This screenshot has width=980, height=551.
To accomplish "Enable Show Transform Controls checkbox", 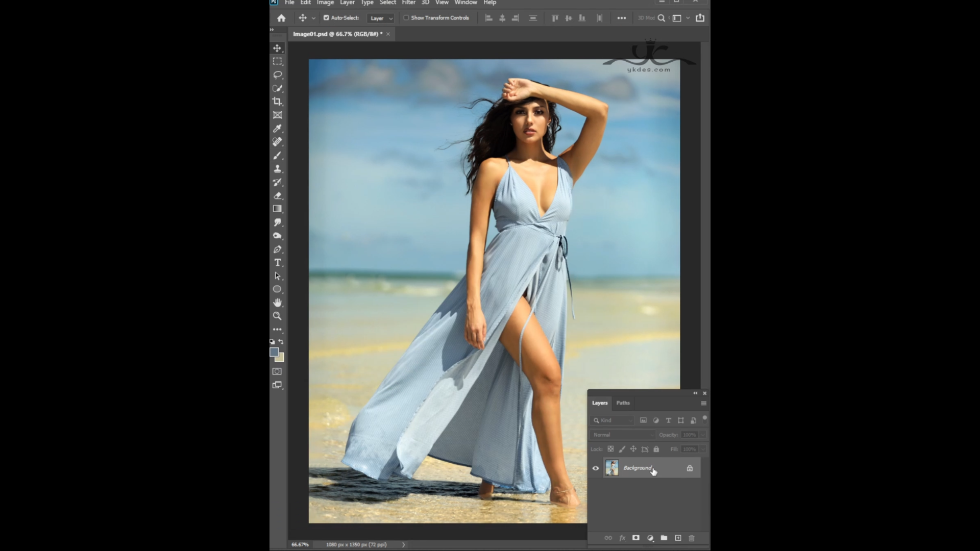I will click(406, 18).
